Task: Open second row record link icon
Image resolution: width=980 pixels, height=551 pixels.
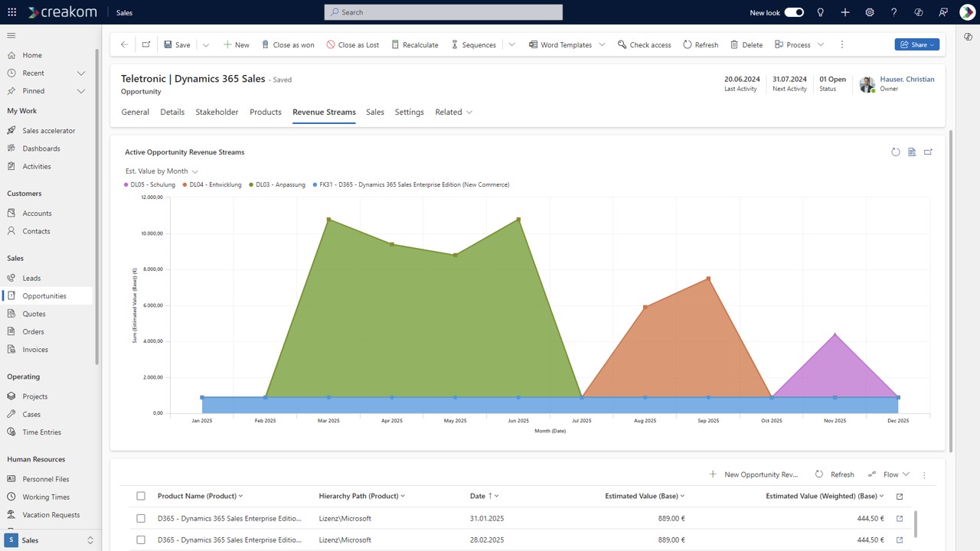Action: coord(900,540)
